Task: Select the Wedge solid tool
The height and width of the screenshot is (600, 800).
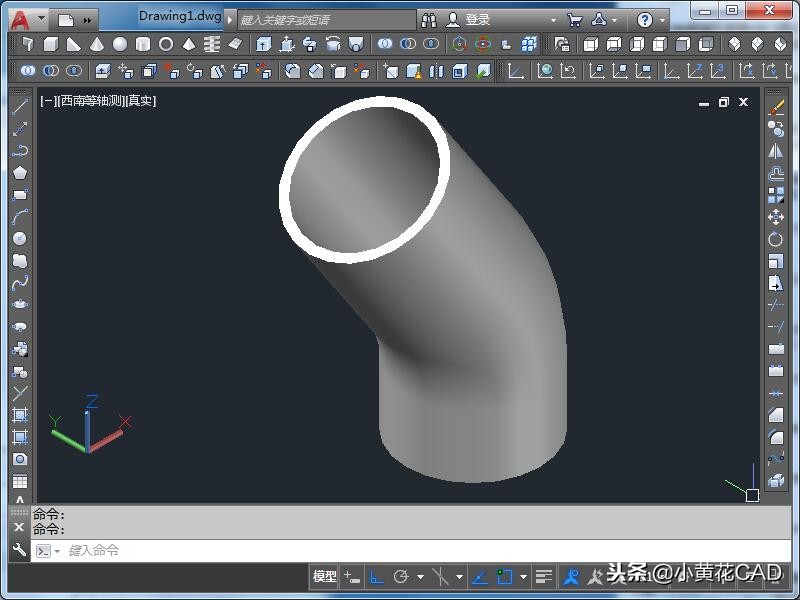Action: [x=73, y=45]
